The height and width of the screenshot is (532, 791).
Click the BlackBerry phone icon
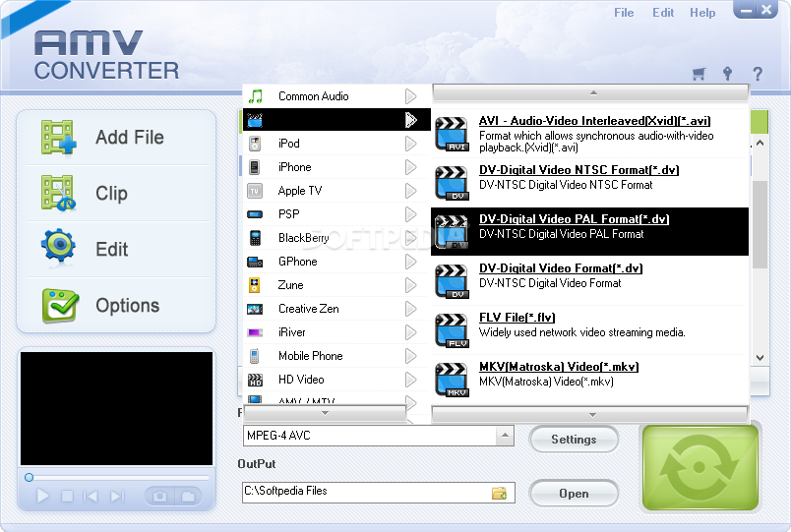pos(255,238)
